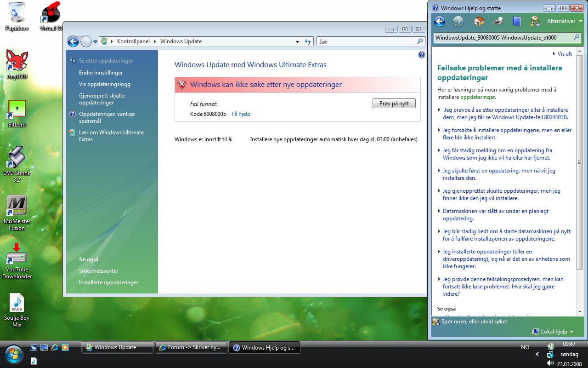Expand the arrow after Kontrollpanel in the breadcrumb

click(155, 41)
